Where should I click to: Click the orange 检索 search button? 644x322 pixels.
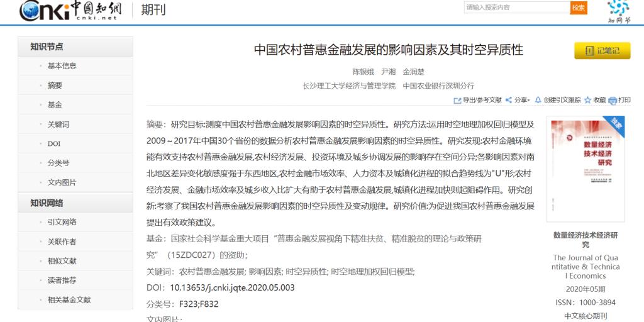pyautogui.click(x=579, y=8)
